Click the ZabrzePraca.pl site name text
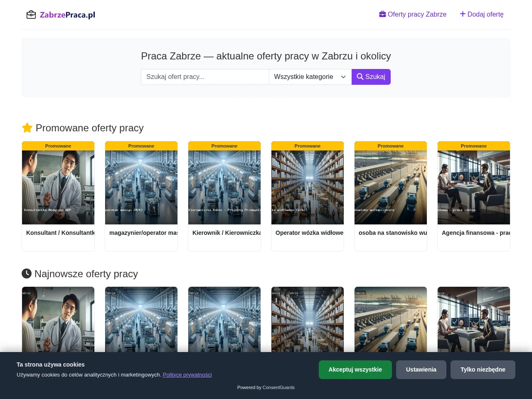The image size is (532, 399). coord(67,15)
